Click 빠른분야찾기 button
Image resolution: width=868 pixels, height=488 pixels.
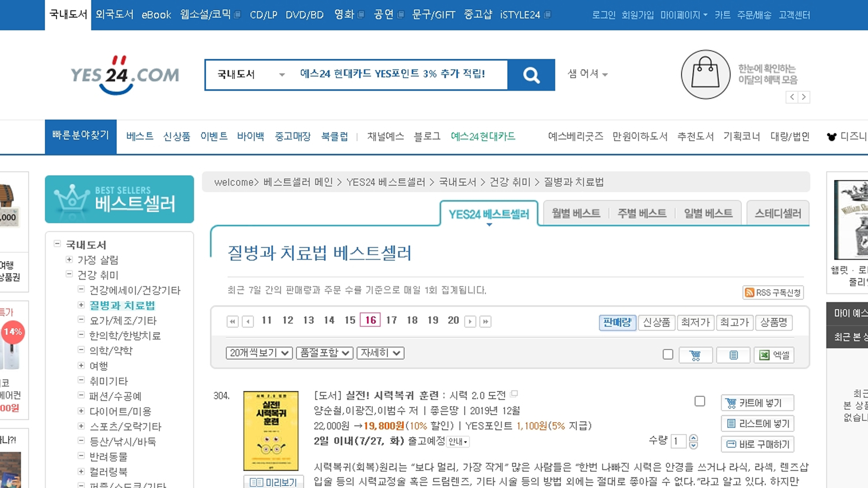80,136
